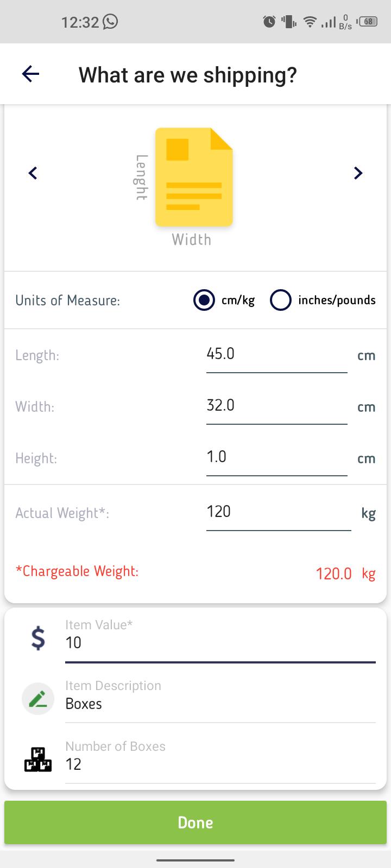The width and height of the screenshot is (391, 868).
Task: Select the inches/pounds radio button
Action: pyautogui.click(x=281, y=300)
